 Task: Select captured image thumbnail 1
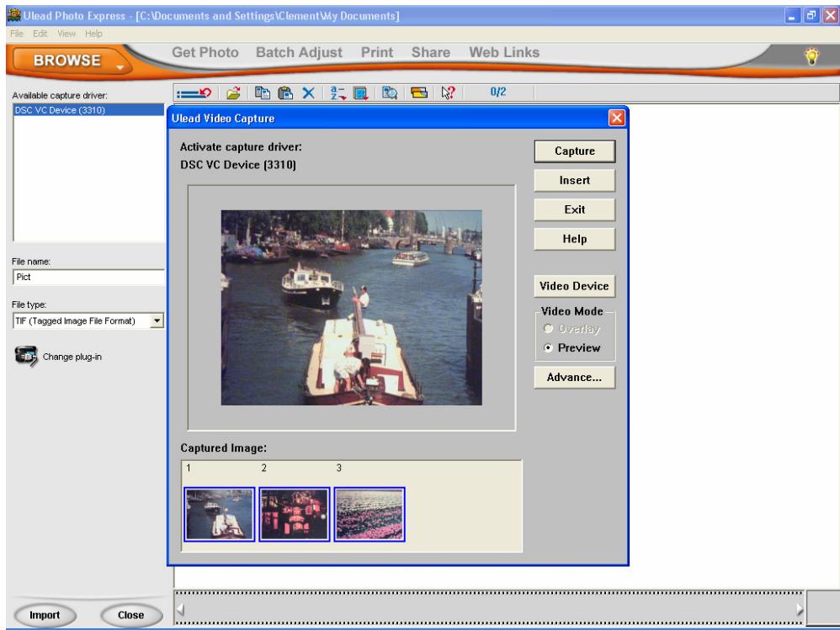coord(219,515)
